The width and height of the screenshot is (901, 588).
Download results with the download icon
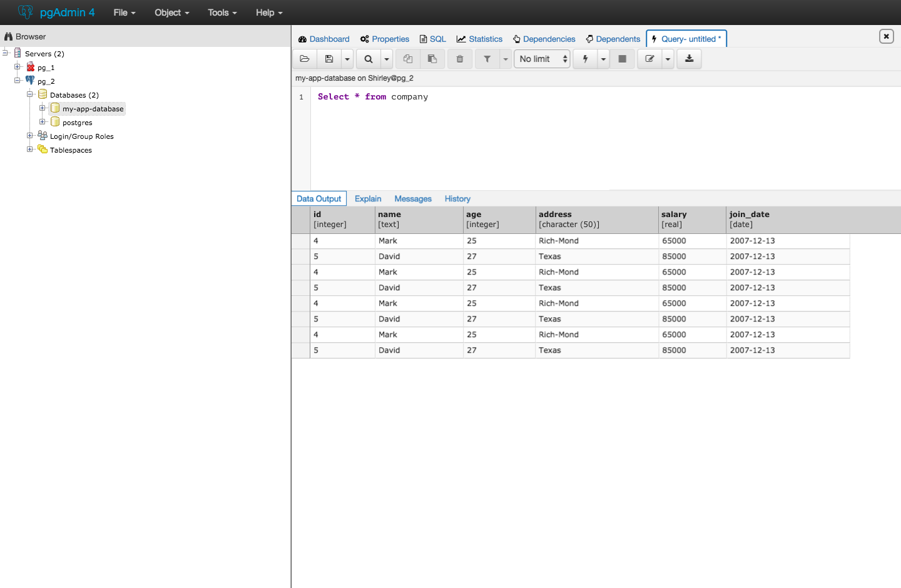[689, 59]
